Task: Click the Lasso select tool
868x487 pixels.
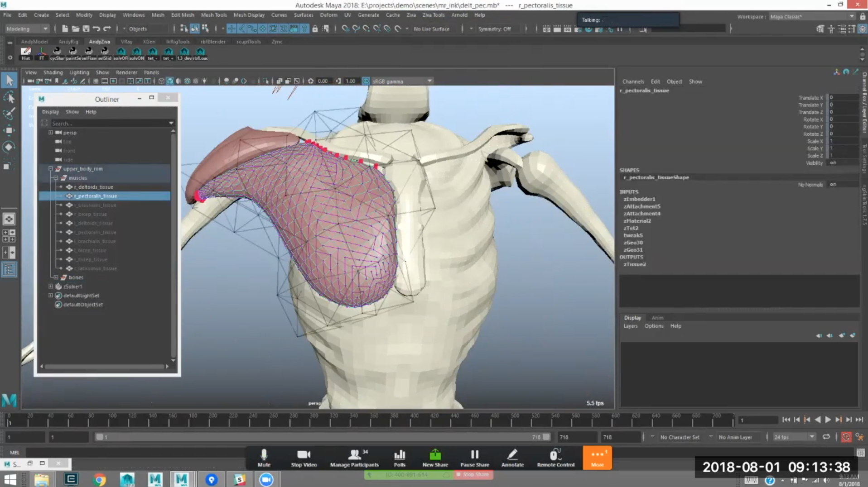Action: tap(9, 97)
